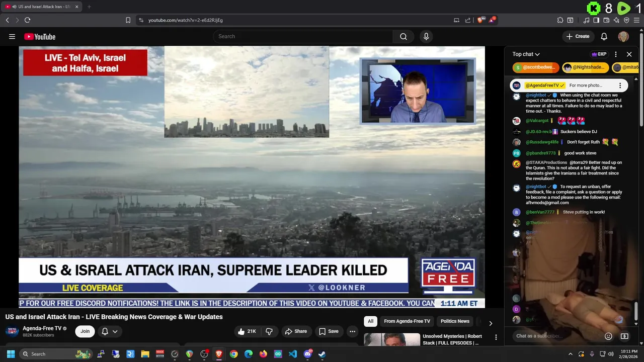Image resolution: width=644 pixels, height=362 pixels.
Task: Open Agenda-Free TV channel link
Action: pos(42,328)
